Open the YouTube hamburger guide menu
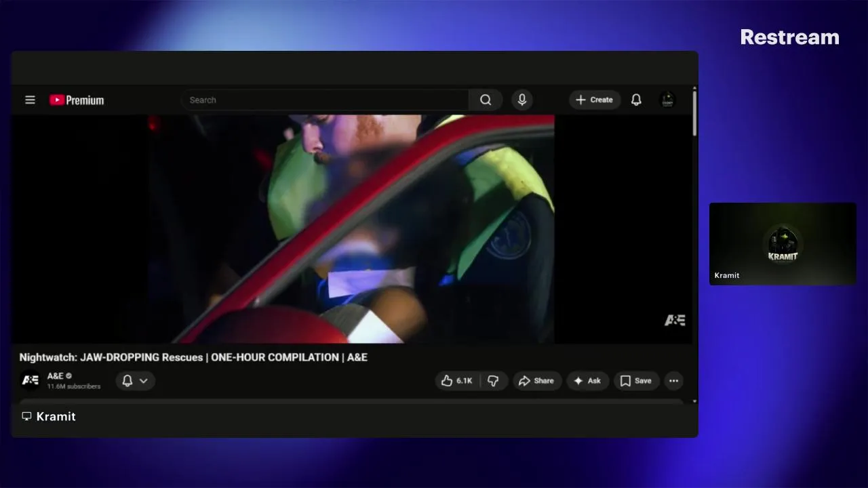The image size is (868, 488). (x=30, y=100)
